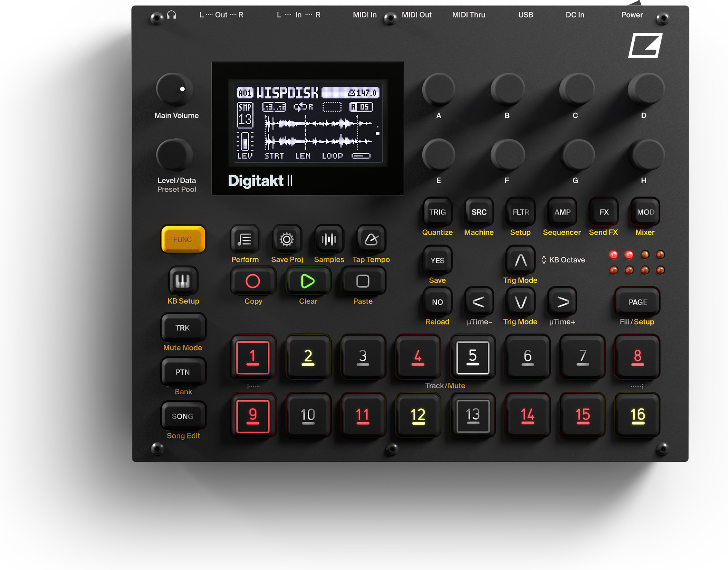Click the A01 pattern indicator on screen
728x570 pixels.
point(245,93)
